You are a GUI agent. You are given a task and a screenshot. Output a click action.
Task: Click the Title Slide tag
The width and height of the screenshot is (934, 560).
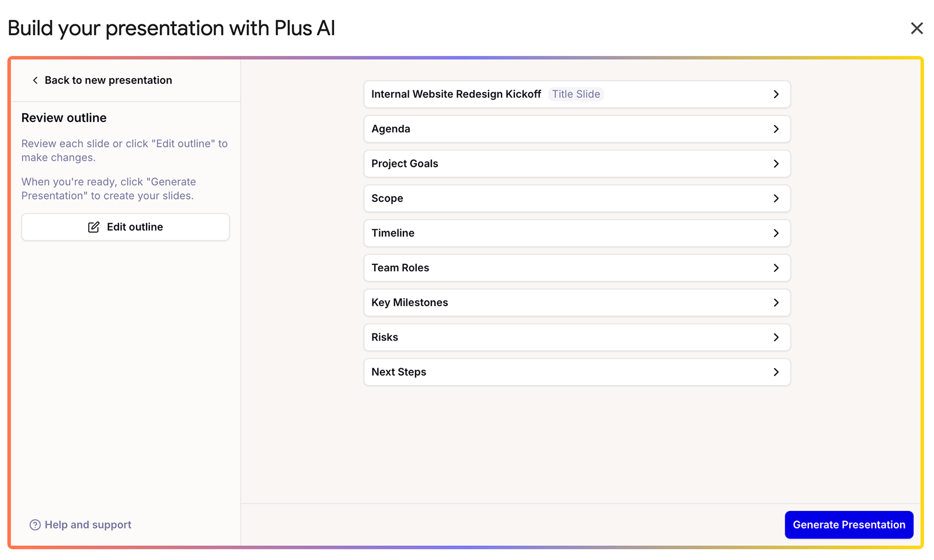pyautogui.click(x=576, y=94)
